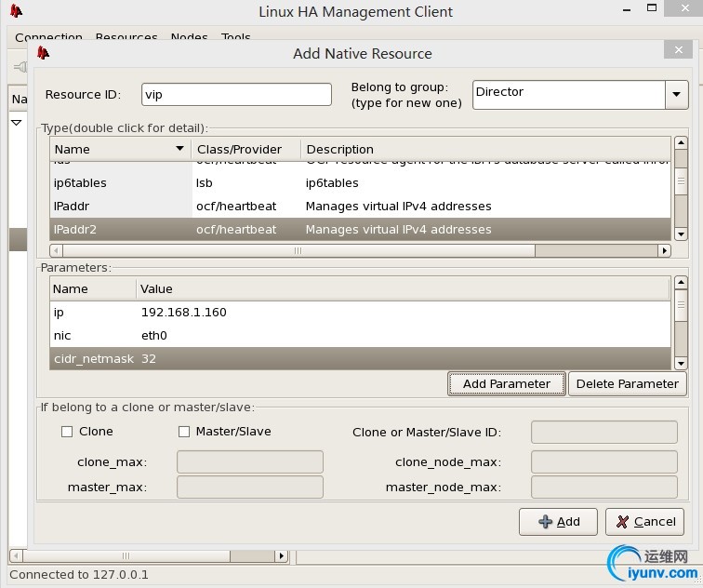Click the plus icon on Add button
This screenshot has width=703, height=588.
coord(545,522)
